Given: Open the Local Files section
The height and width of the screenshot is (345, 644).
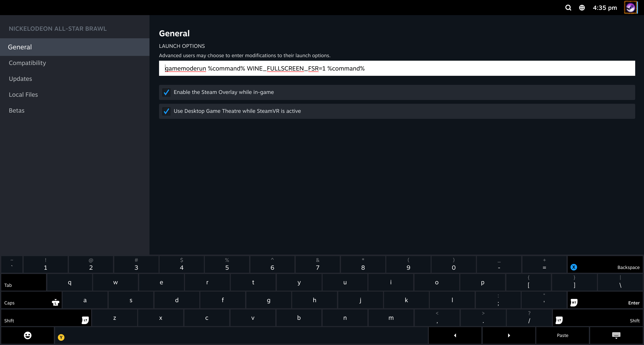Looking at the screenshot, I should [75, 95].
